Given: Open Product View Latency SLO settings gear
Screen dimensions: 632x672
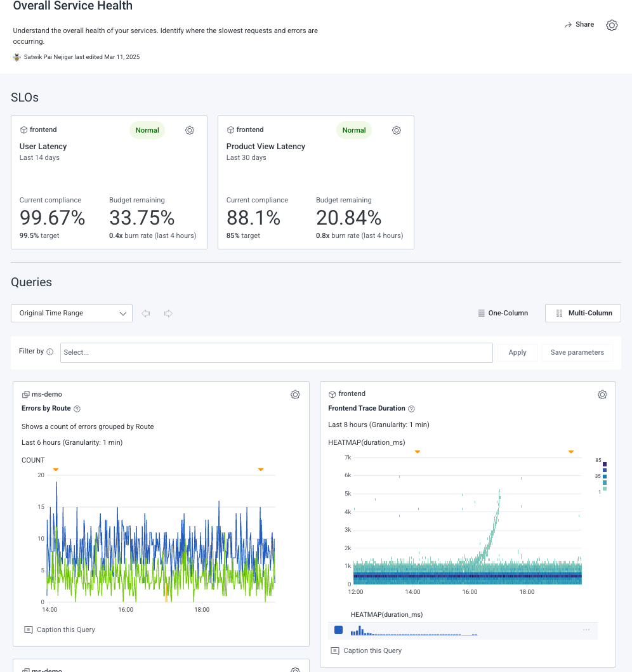Looking at the screenshot, I should (x=397, y=130).
